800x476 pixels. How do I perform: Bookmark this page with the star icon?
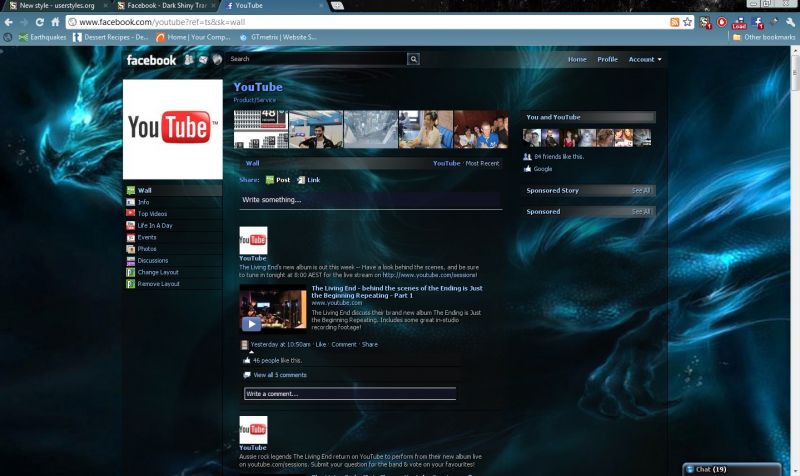[687, 22]
